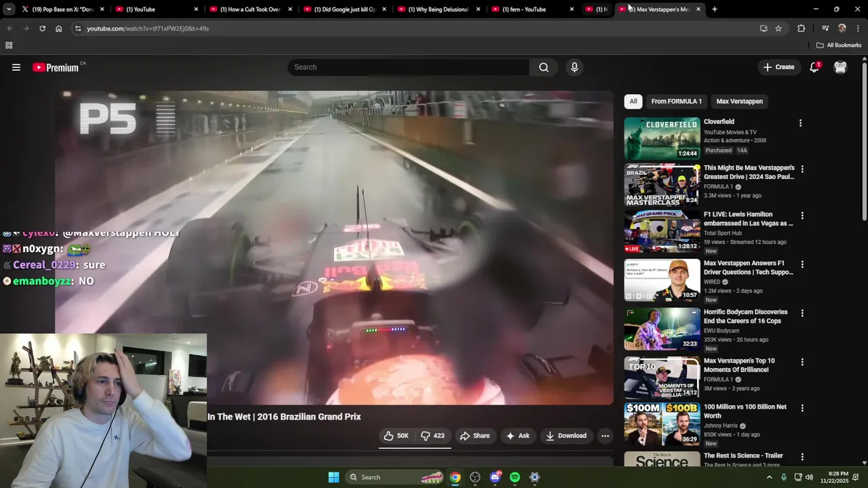Select the Max Verstappen chip
The height and width of the screenshot is (488, 868).
739,101
